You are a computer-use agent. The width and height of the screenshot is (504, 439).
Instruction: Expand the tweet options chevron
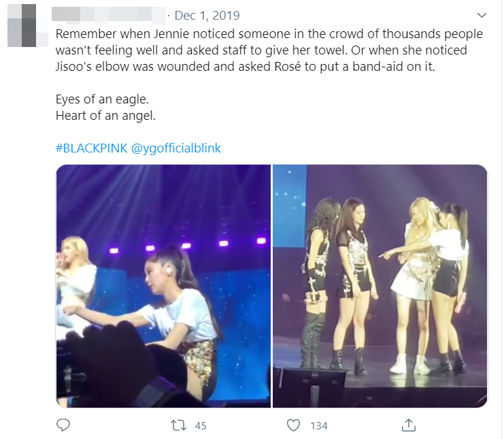pyautogui.click(x=482, y=16)
